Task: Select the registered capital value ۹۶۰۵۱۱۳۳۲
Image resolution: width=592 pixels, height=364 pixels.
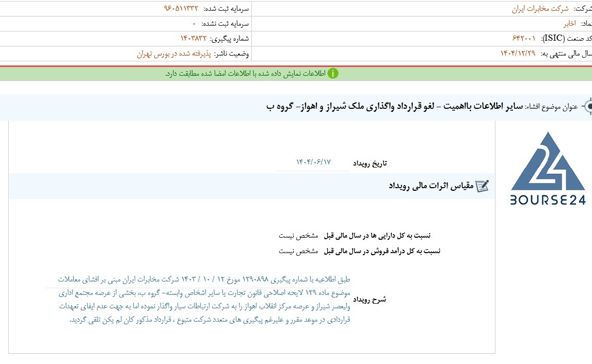Action: click(181, 9)
